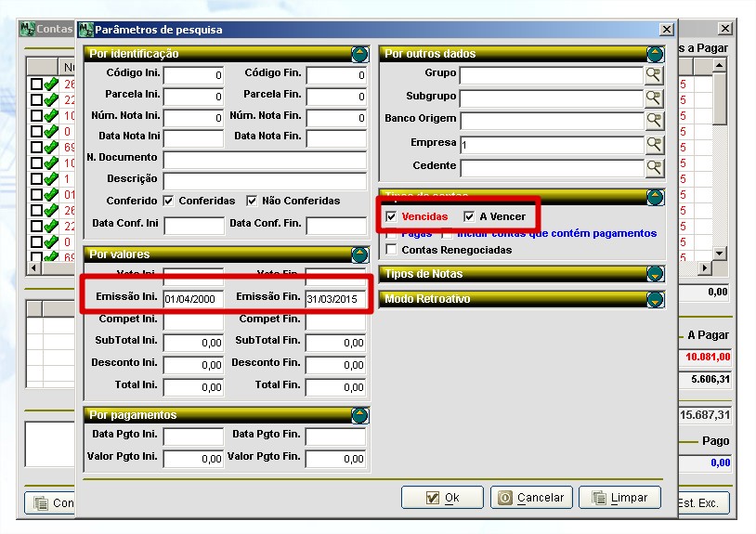
Task: Expand the Modo Retroativo section
Action: point(656,299)
